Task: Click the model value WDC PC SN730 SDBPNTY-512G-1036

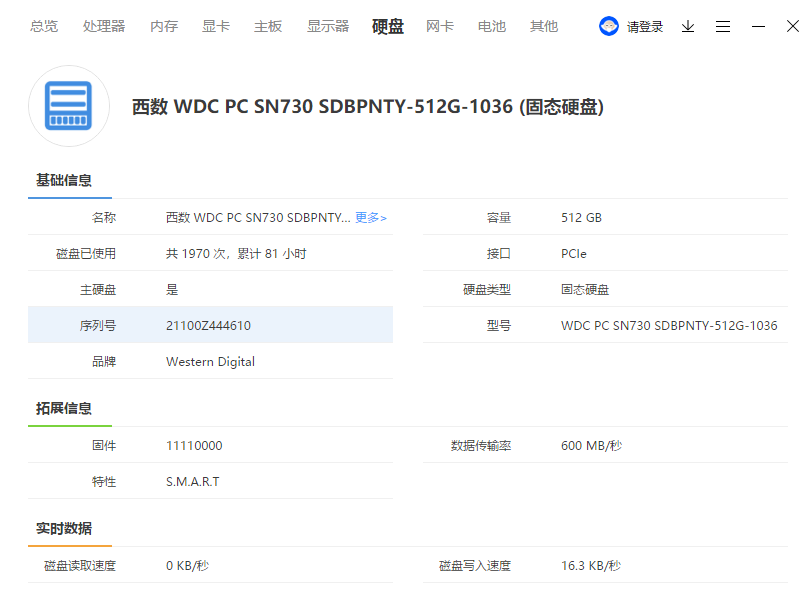Action: pos(669,326)
